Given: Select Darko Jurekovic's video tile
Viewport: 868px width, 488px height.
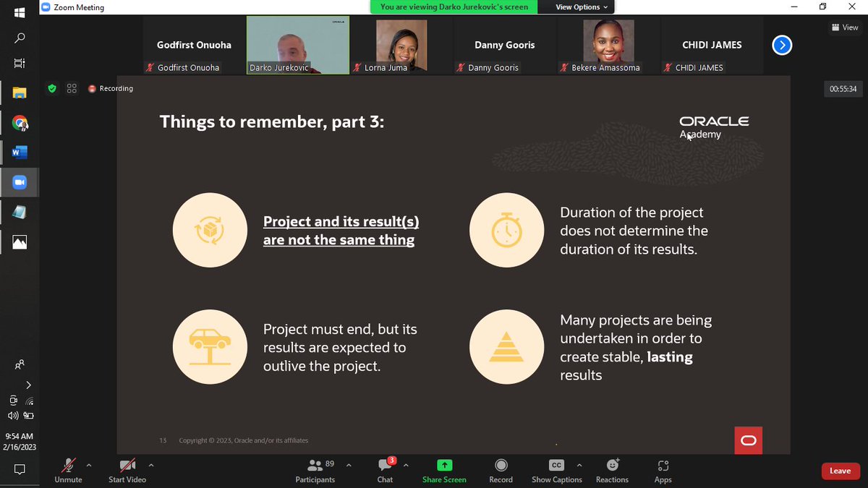Looking at the screenshot, I should pyautogui.click(x=298, y=46).
